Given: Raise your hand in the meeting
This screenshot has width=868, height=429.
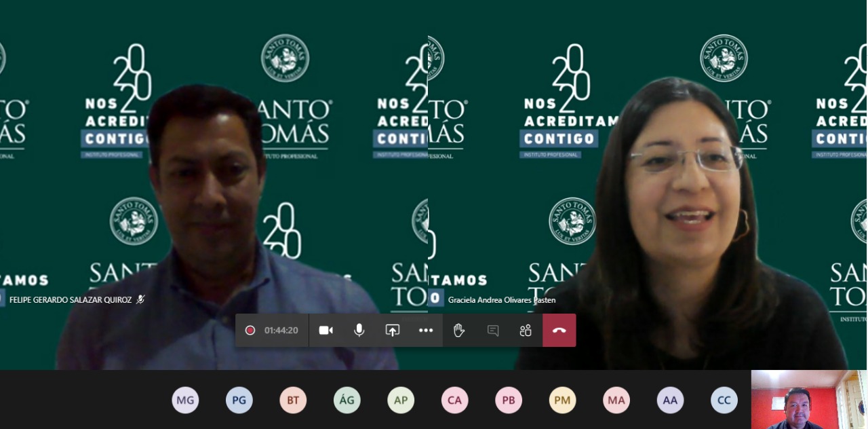Looking at the screenshot, I should pos(459,331).
